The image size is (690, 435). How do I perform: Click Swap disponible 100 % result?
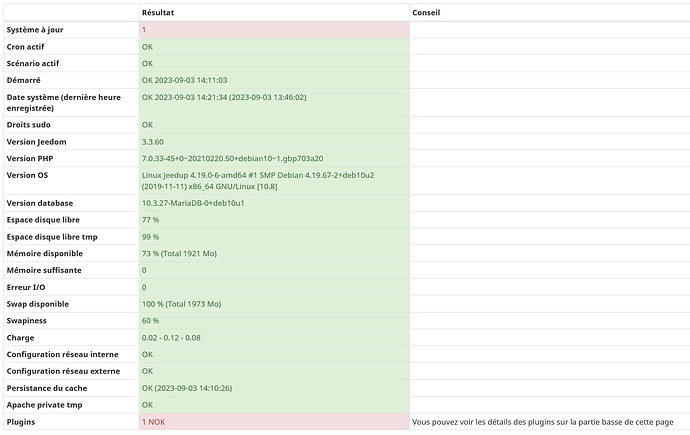[181, 303]
